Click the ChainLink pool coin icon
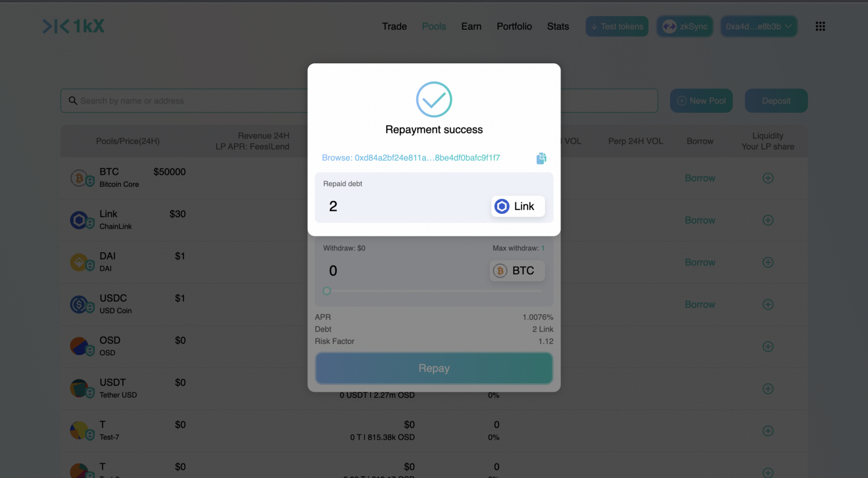The width and height of the screenshot is (868, 478). click(80, 220)
